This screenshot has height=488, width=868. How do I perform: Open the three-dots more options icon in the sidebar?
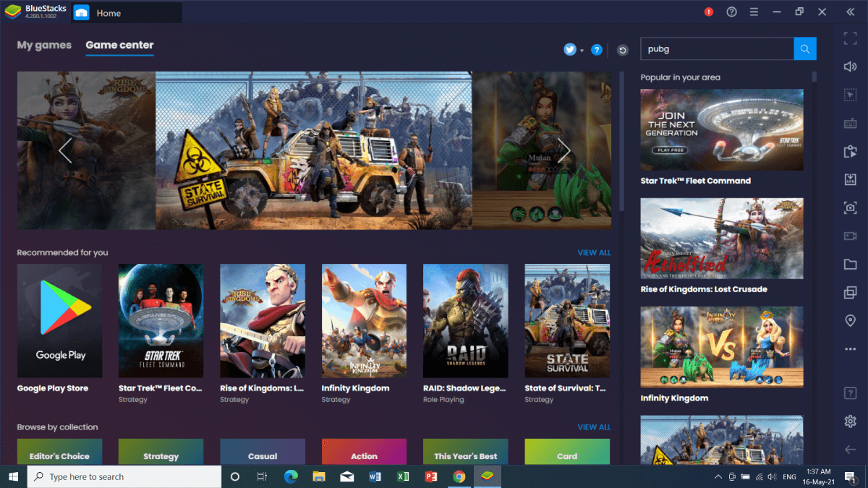click(851, 349)
